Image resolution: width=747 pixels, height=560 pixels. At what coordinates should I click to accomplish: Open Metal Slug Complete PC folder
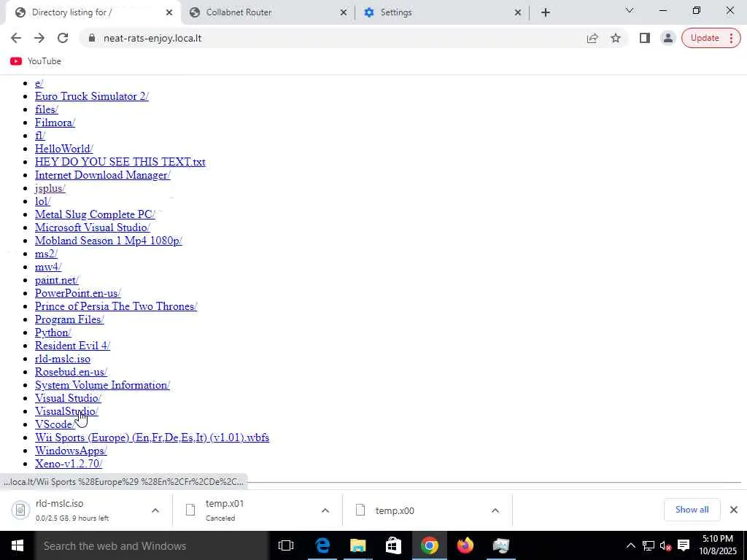95,214
